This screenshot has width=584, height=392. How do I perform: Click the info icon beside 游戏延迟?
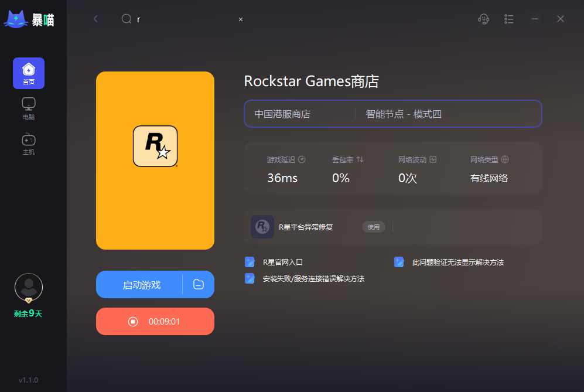coord(302,159)
